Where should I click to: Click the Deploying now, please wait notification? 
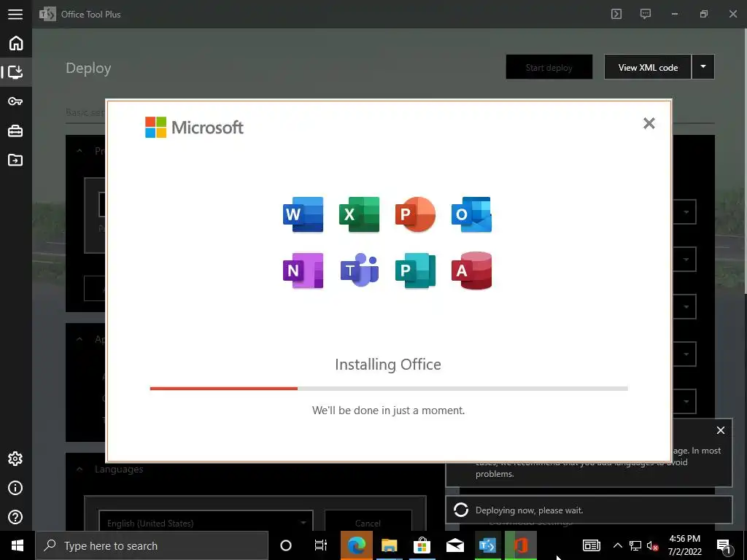[x=589, y=510]
